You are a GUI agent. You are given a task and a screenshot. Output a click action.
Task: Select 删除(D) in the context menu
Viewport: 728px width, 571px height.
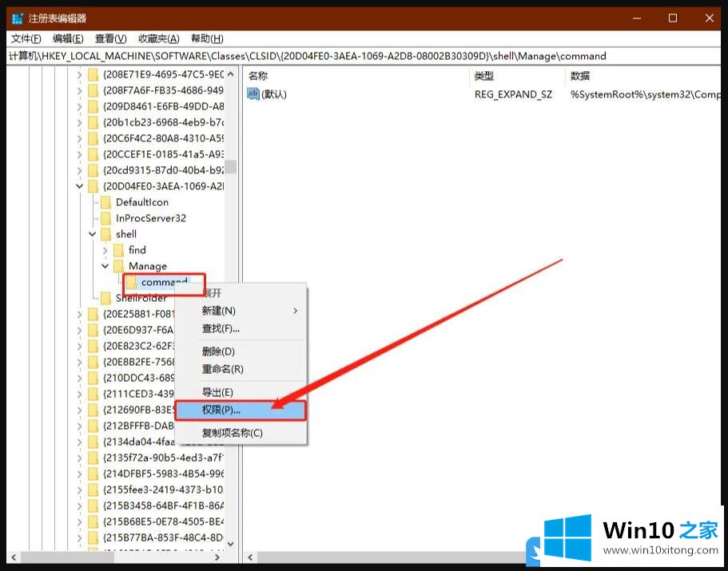(241, 351)
